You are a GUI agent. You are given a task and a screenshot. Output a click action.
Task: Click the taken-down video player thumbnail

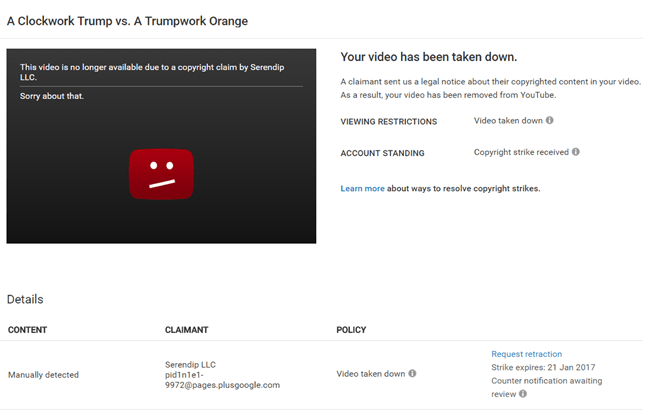[161, 146]
